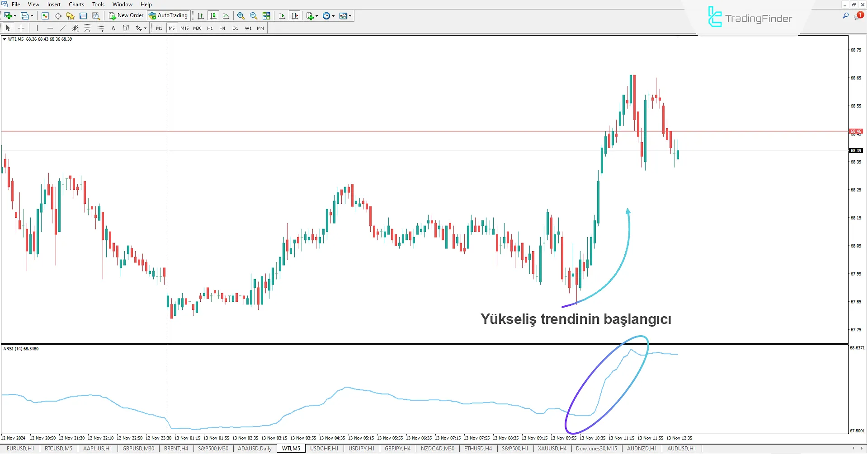Click the New Order button
Image resolution: width=868 pixels, height=454 pixels.
pos(126,15)
